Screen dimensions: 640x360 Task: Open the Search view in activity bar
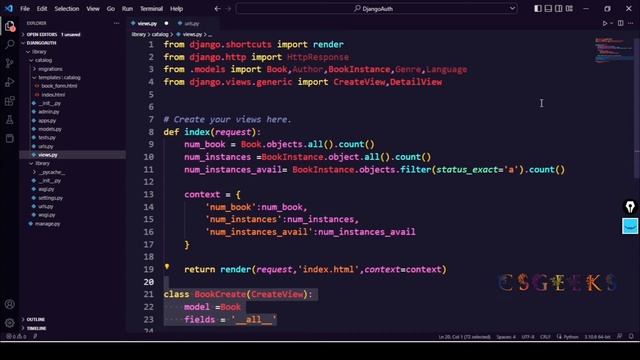[9, 44]
